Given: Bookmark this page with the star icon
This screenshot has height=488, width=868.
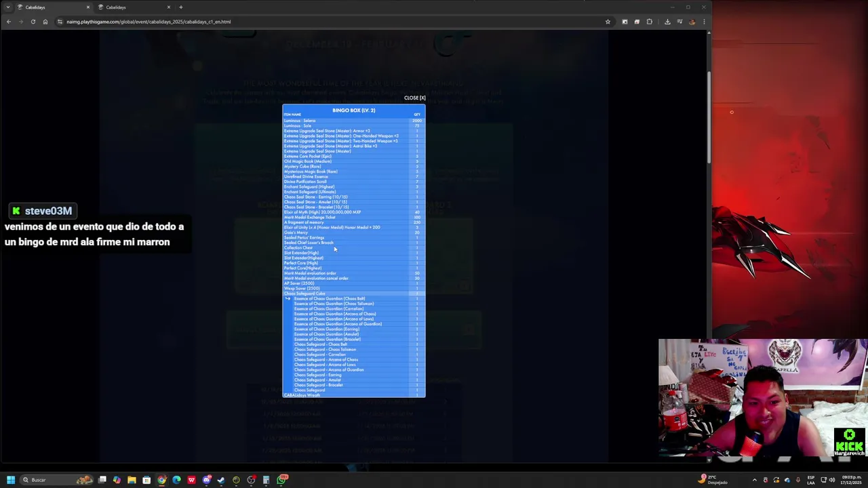Looking at the screenshot, I should click(608, 22).
